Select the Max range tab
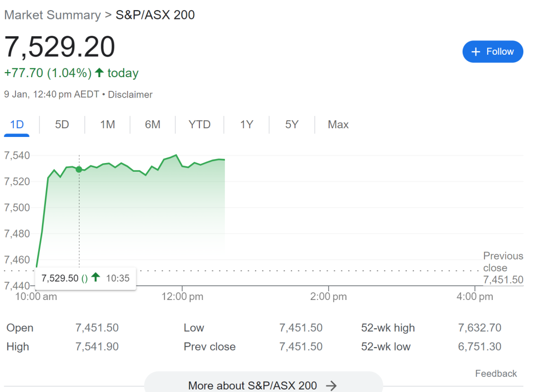The image size is (552, 392). click(338, 125)
